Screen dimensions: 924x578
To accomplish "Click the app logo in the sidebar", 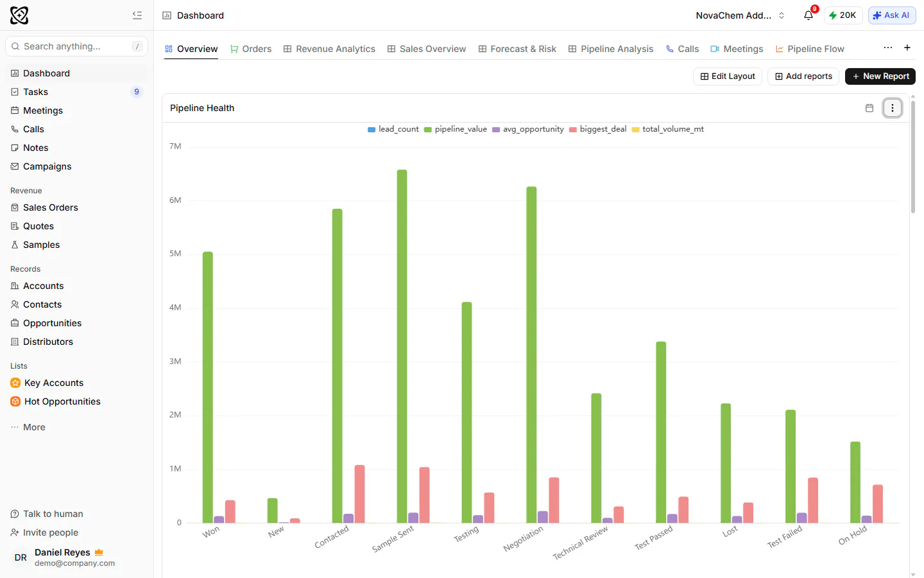I will pos(19,15).
